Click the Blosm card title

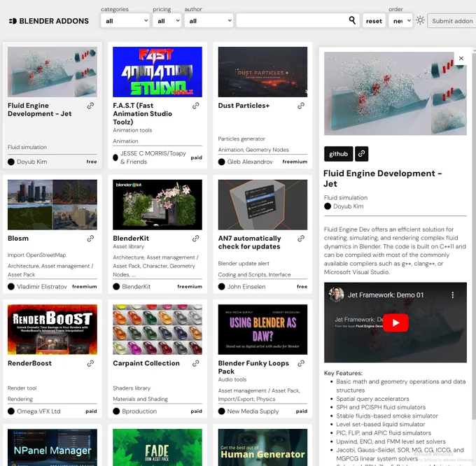tap(18, 238)
